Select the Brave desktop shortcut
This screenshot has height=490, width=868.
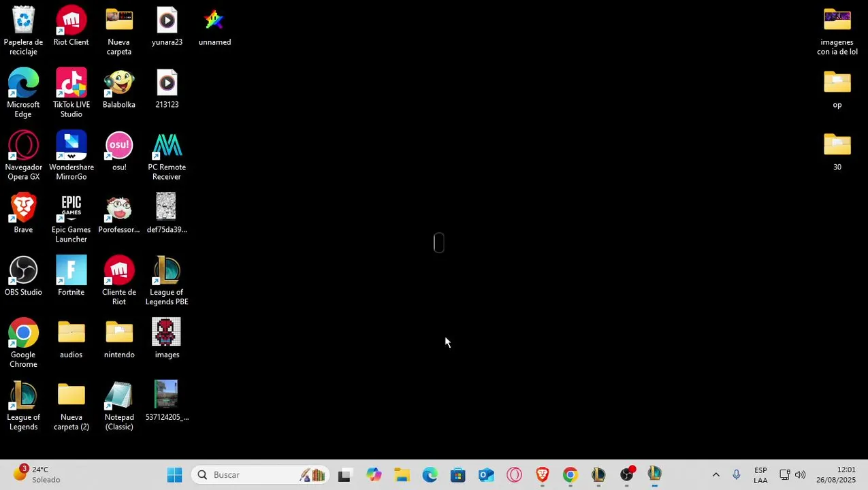(23, 214)
